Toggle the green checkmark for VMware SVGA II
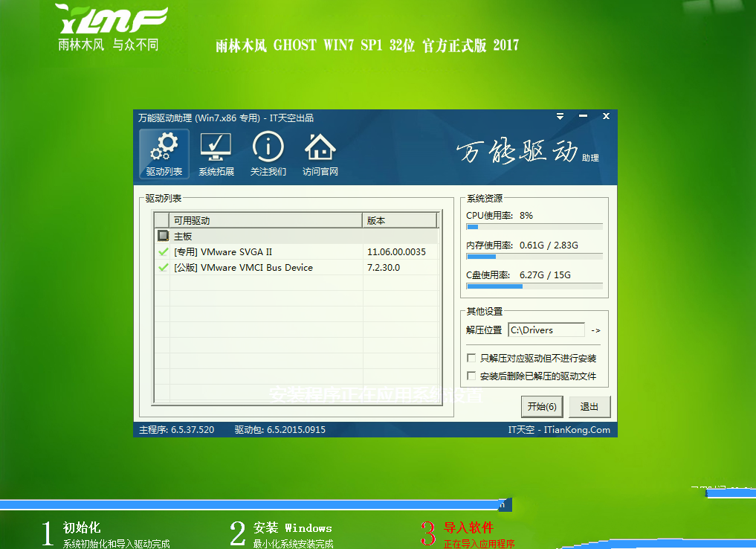 [x=163, y=252]
